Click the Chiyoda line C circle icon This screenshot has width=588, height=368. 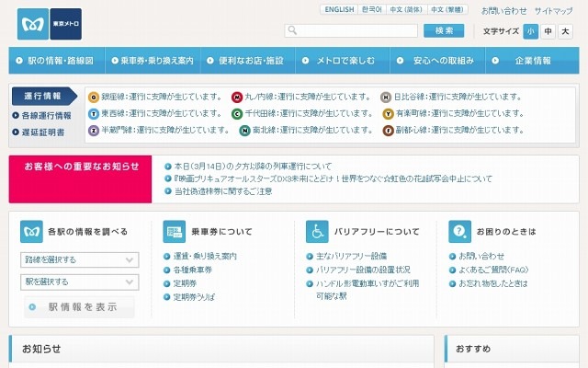point(237,114)
